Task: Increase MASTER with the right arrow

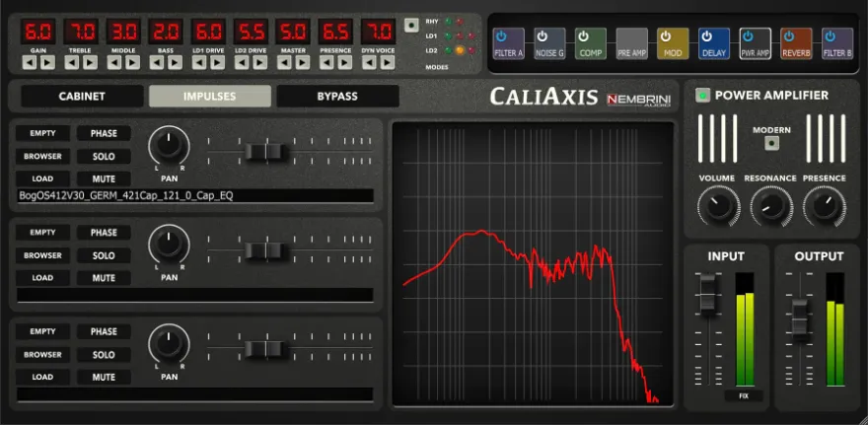Action: (x=303, y=62)
